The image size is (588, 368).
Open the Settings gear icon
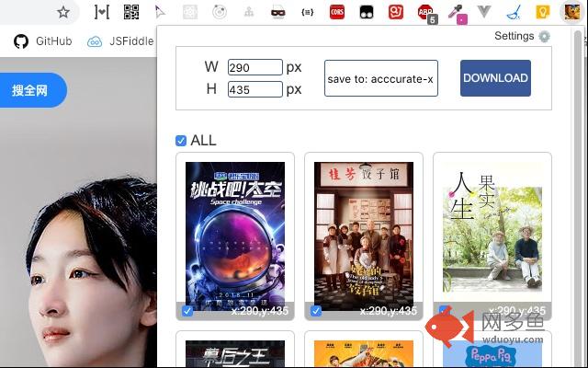tap(544, 37)
